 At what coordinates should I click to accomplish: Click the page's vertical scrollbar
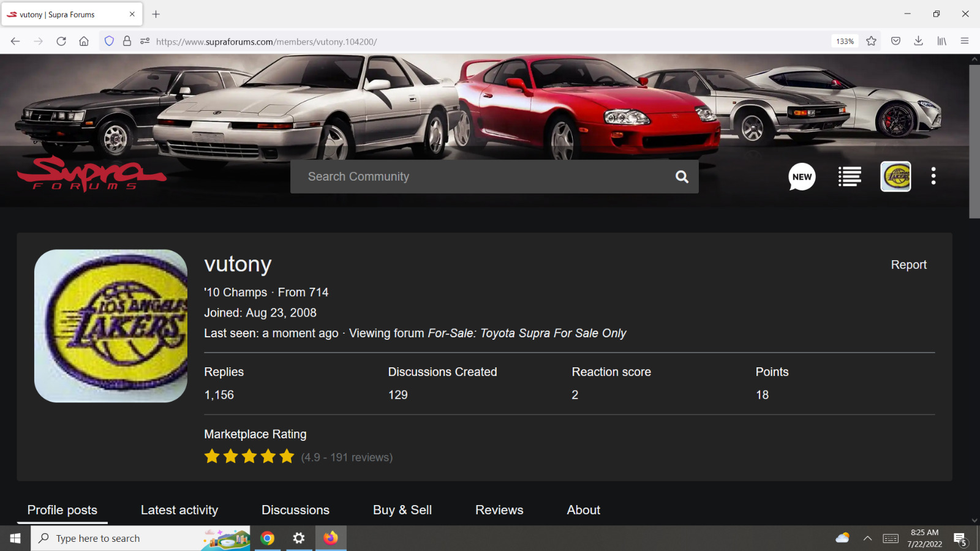pos(974,141)
